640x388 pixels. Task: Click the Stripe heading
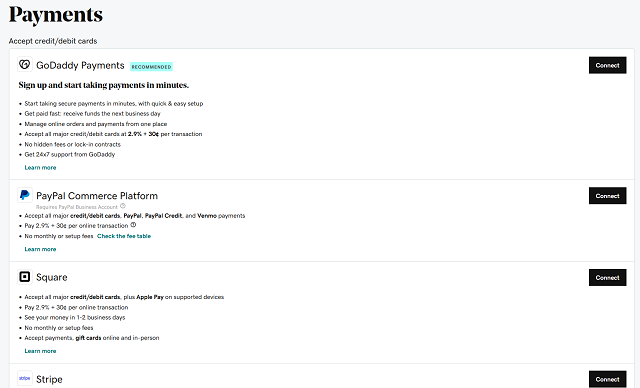[49, 379]
